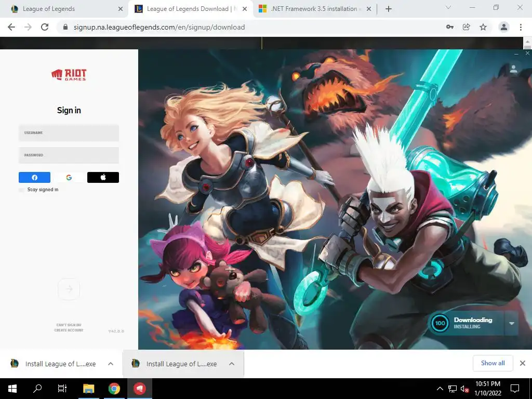Click the Chrome taskbar icon
532x399 pixels.
[x=114, y=389]
